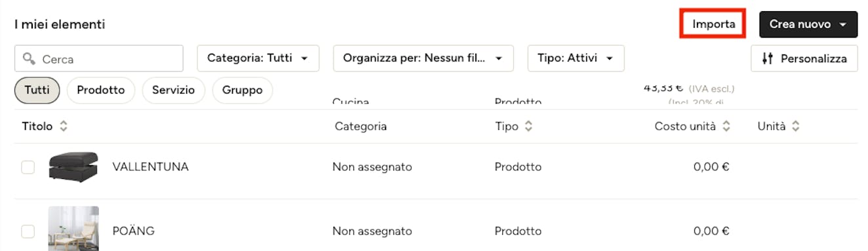Click the search magnifier icon
Screen dimensions: 868x251
point(29,58)
